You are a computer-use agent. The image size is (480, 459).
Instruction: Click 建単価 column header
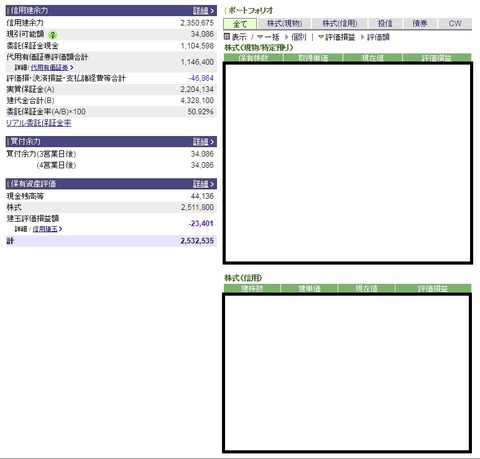309,288
